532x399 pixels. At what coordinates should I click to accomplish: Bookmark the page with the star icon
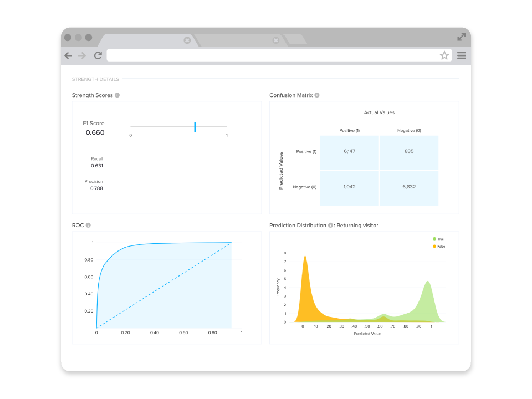[444, 55]
